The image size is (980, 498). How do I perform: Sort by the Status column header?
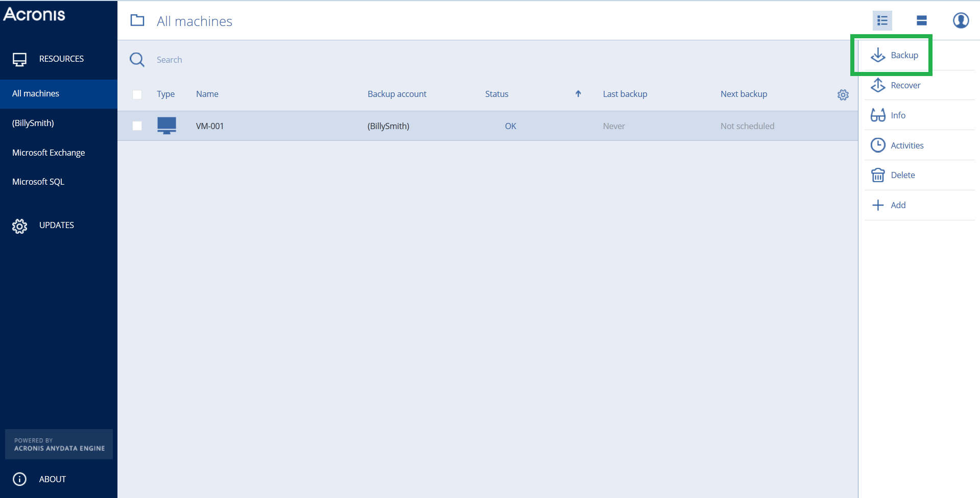(496, 94)
